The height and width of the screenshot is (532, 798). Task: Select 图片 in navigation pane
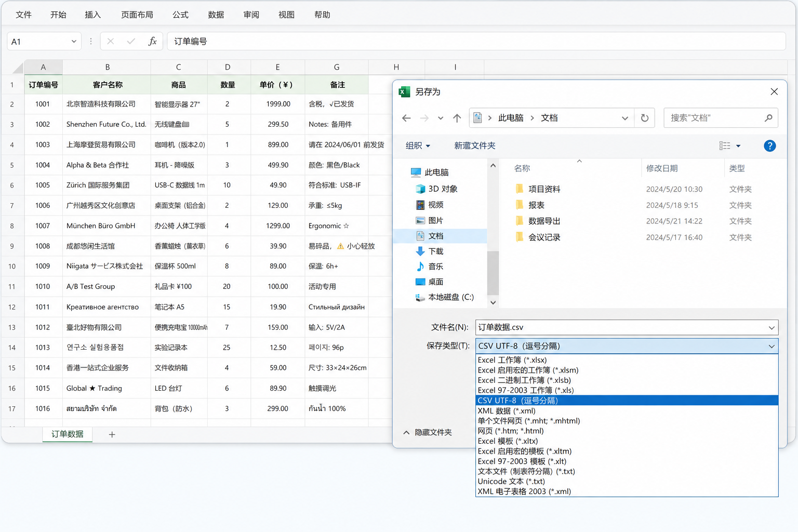pos(430,220)
